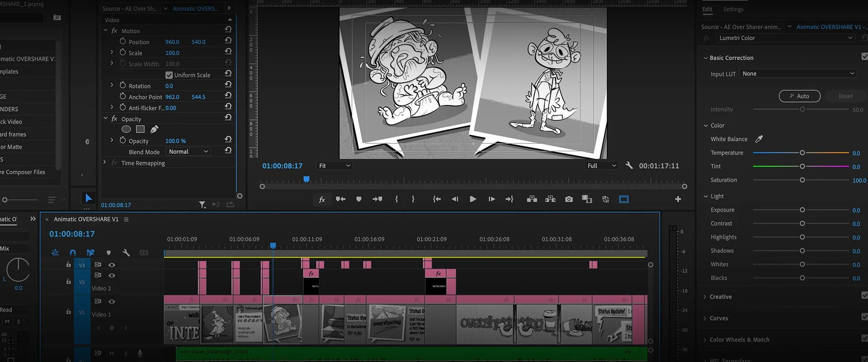Hide Video 2 track output eye

pos(112,276)
